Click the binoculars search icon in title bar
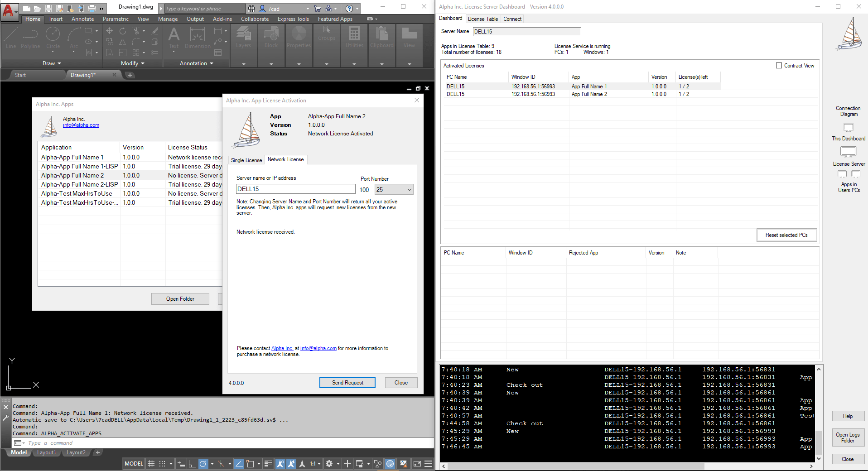 [251, 9]
